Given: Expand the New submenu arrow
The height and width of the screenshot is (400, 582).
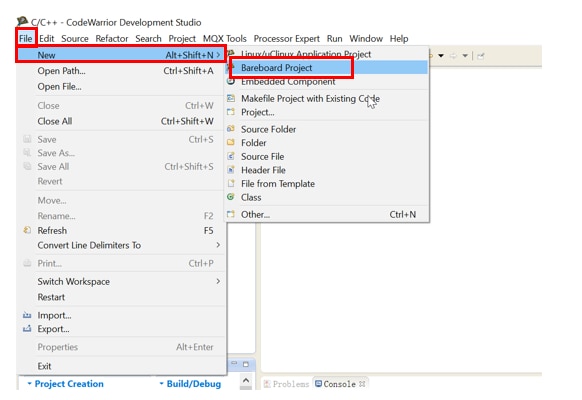Looking at the screenshot, I should pos(218,55).
